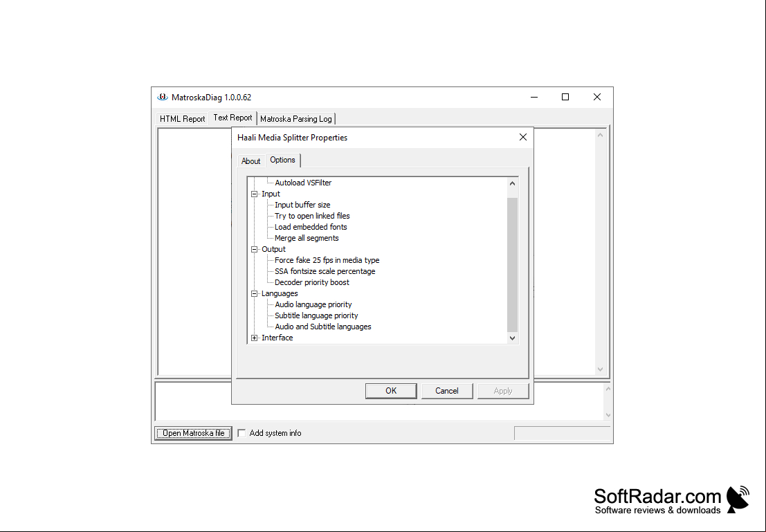This screenshot has height=532, width=766.
Task: Select Input buffer size option
Action: (x=302, y=205)
